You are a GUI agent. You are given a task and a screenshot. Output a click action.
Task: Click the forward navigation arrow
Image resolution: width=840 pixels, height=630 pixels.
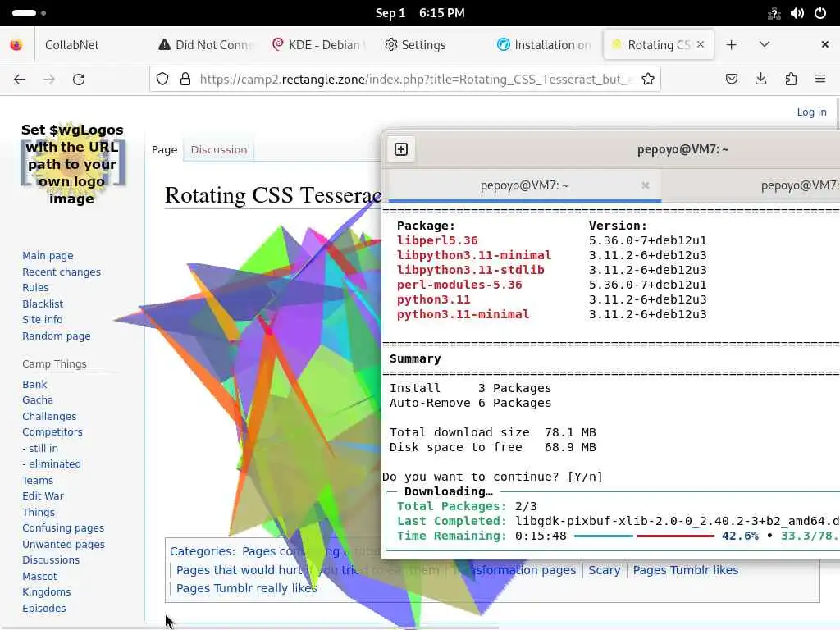pyautogui.click(x=49, y=80)
